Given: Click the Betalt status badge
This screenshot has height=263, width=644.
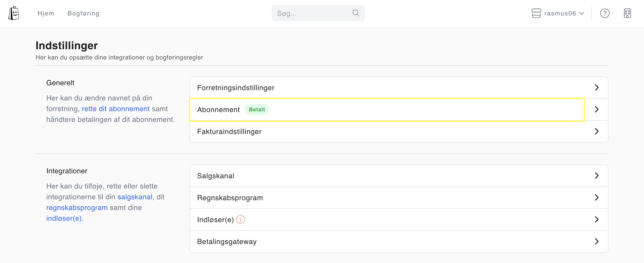Looking at the screenshot, I should click(x=257, y=110).
